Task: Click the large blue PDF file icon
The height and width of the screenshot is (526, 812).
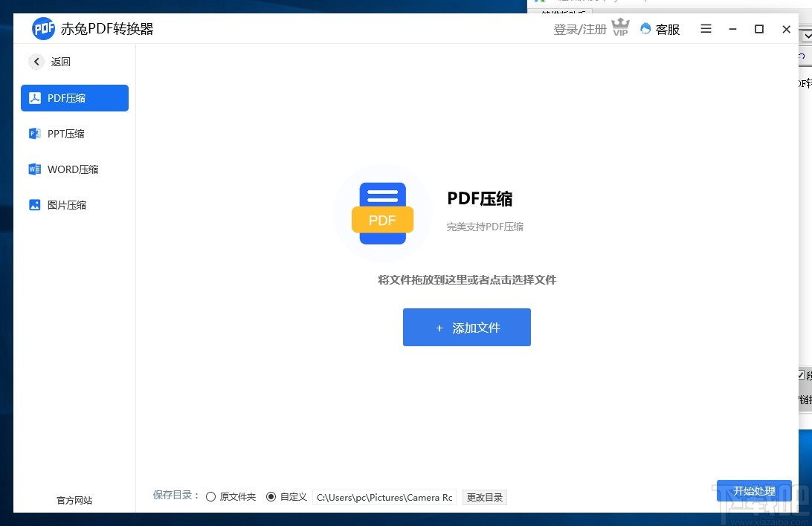Action: pyautogui.click(x=382, y=212)
